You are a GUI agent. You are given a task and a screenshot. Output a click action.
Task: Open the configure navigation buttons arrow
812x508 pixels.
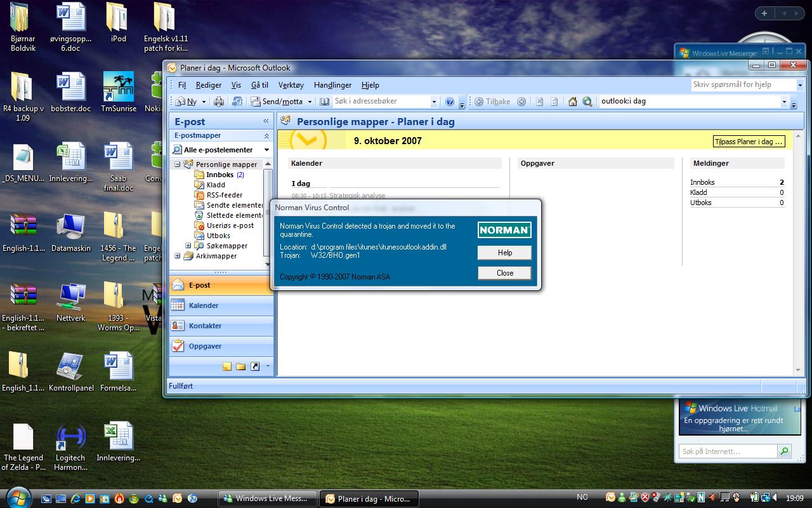coord(268,366)
